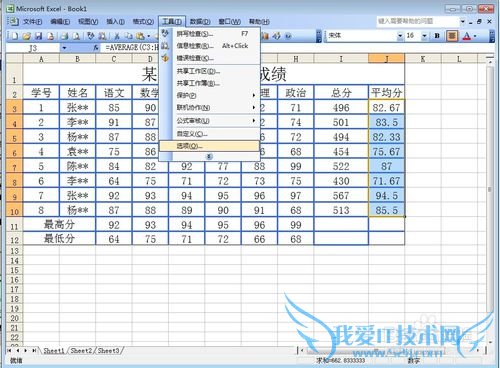This screenshot has height=368, width=500.
Task: Click the Print Preview icon
Action: pos(77,36)
